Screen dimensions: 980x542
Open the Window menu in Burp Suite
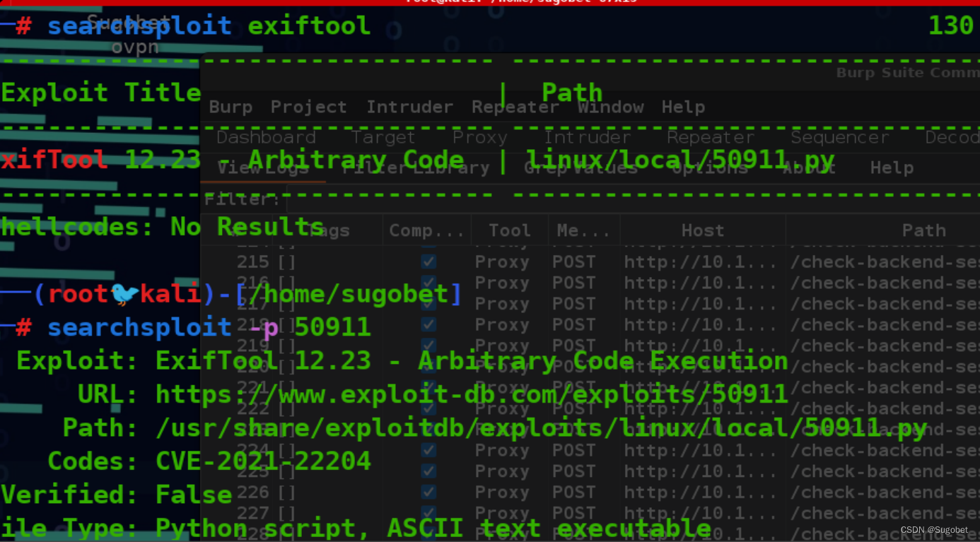click(x=611, y=107)
